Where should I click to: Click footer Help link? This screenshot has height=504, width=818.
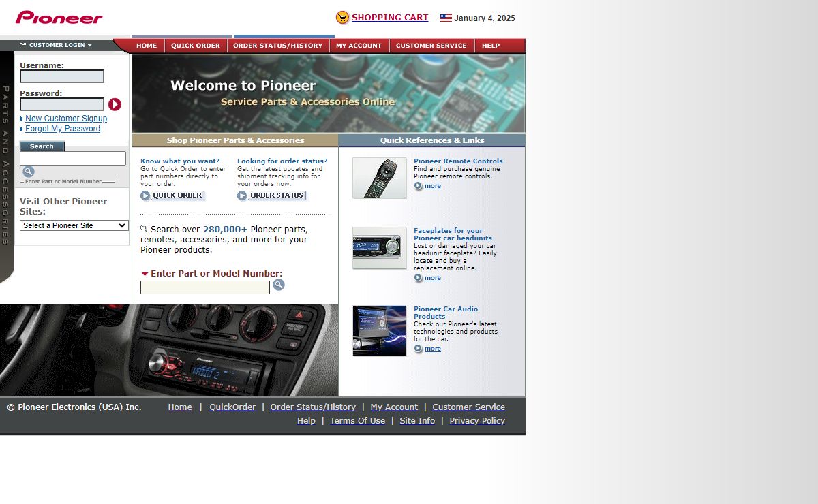coord(306,421)
